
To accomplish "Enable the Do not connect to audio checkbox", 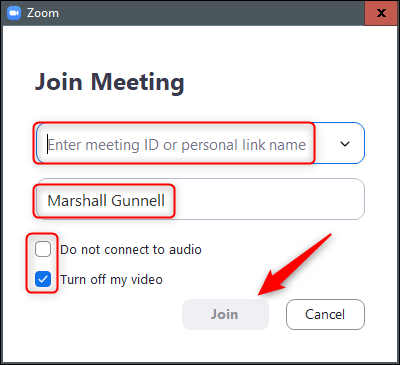I will 43,249.
